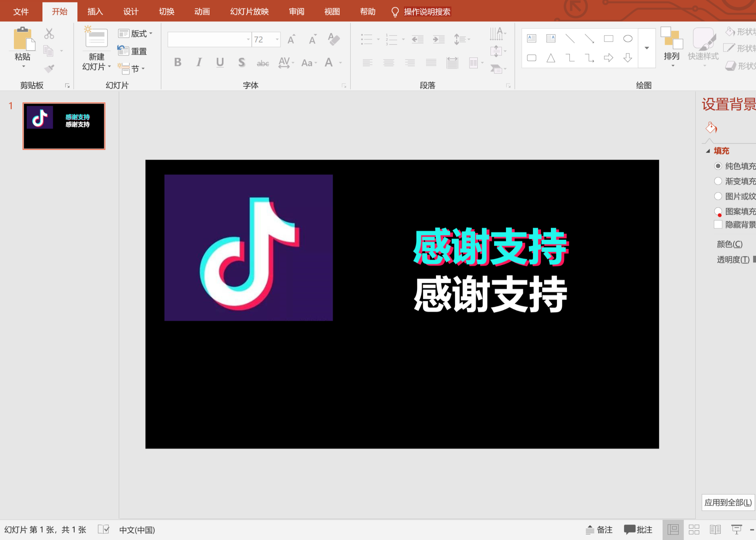
Task: Switch to slide sorter view
Action: click(x=694, y=530)
